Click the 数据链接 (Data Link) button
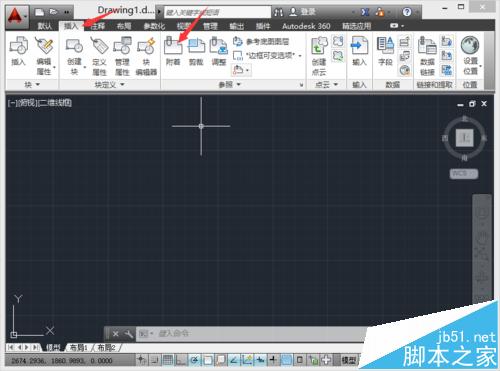The image size is (500, 371). [x=427, y=56]
